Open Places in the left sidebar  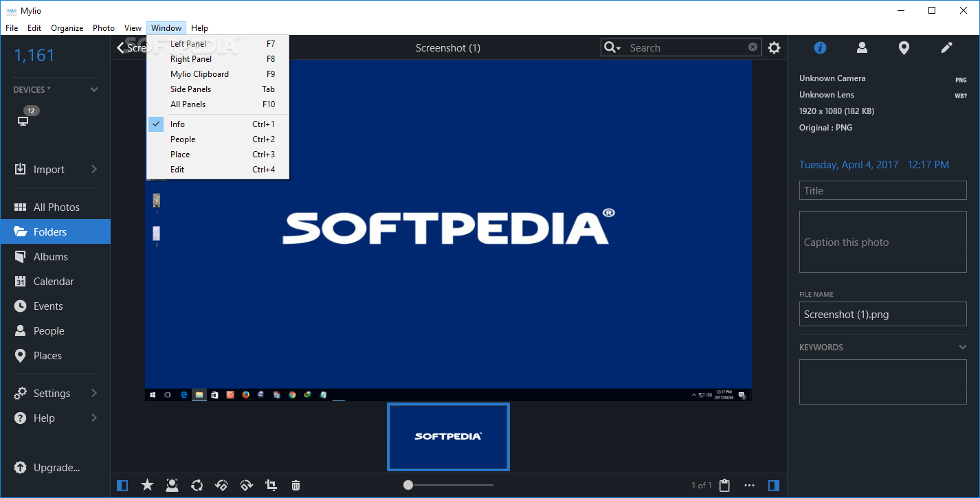(56, 356)
